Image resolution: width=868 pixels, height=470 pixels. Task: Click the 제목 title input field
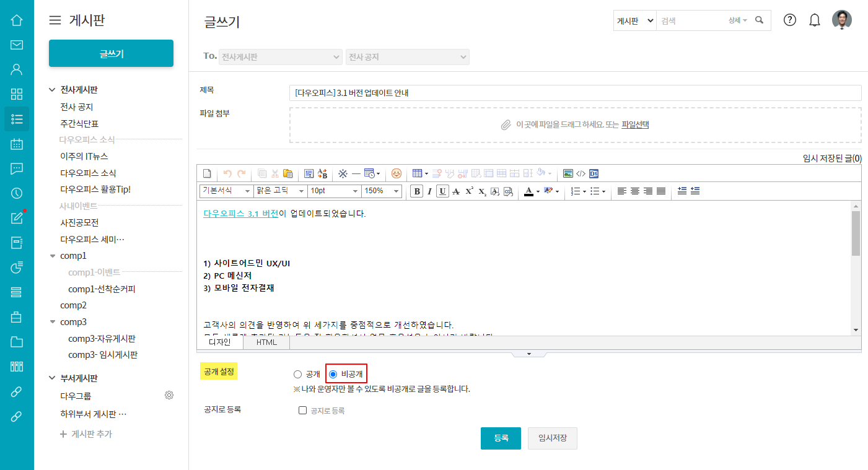click(575, 93)
